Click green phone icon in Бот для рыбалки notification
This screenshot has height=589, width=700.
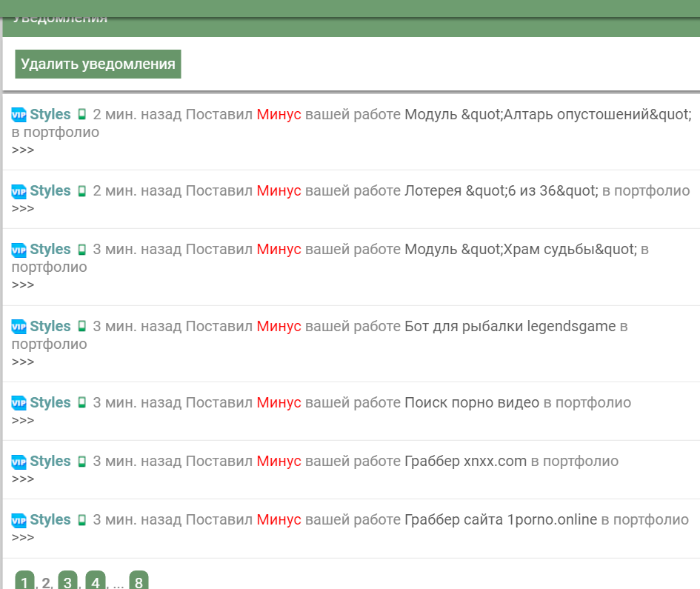[82, 327]
